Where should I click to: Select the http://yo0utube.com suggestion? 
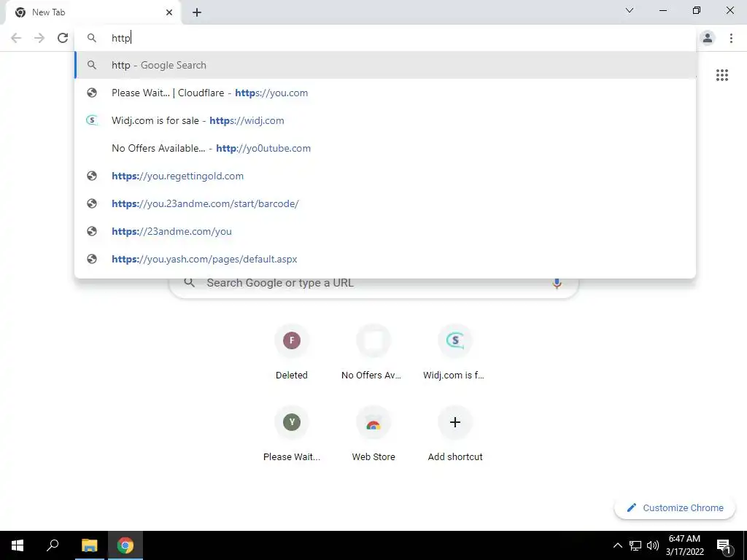coord(385,148)
